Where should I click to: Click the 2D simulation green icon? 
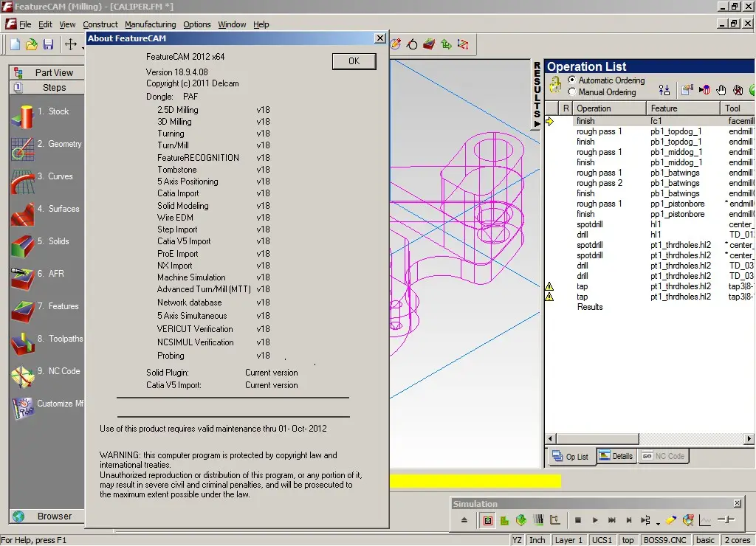tap(504, 520)
